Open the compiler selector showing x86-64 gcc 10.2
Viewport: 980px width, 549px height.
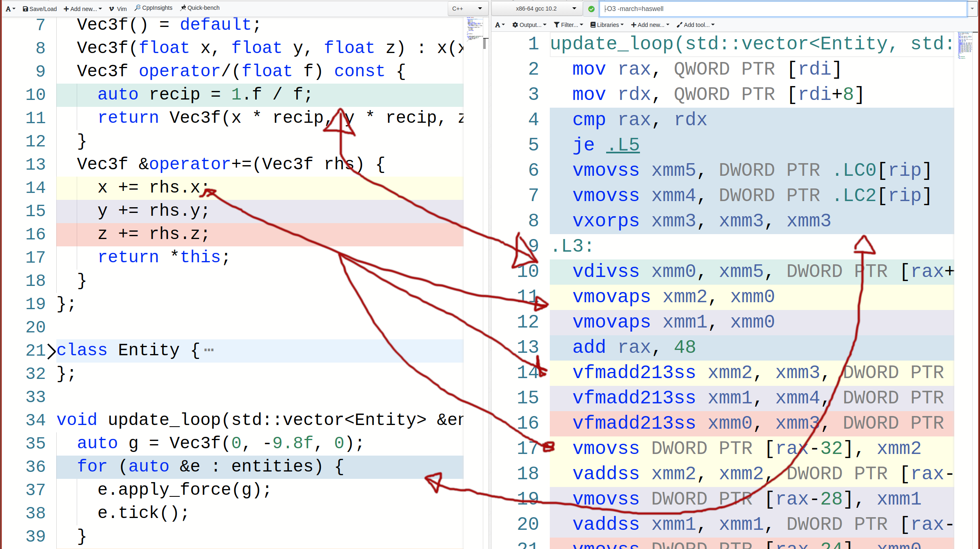[x=537, y=8]
